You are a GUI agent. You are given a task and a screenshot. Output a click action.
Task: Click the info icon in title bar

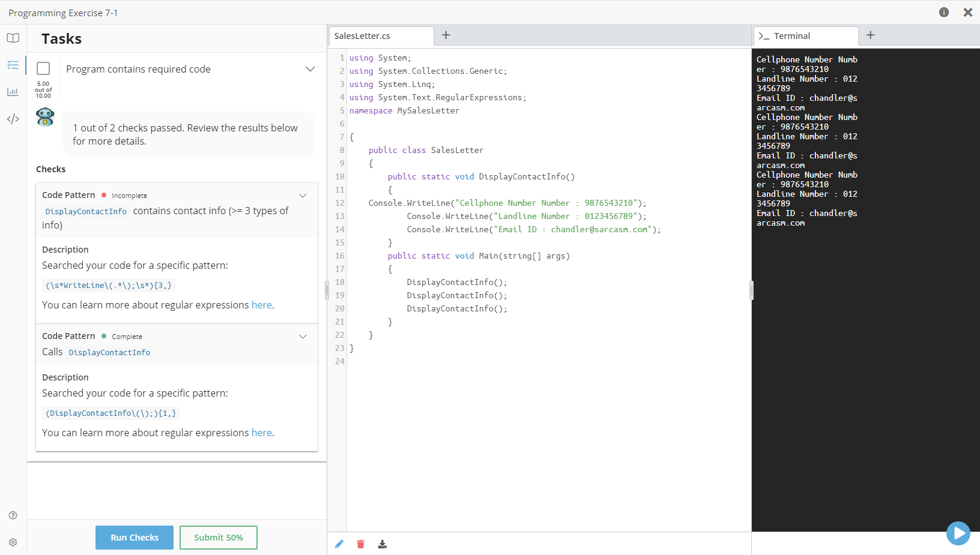[944, 12]
